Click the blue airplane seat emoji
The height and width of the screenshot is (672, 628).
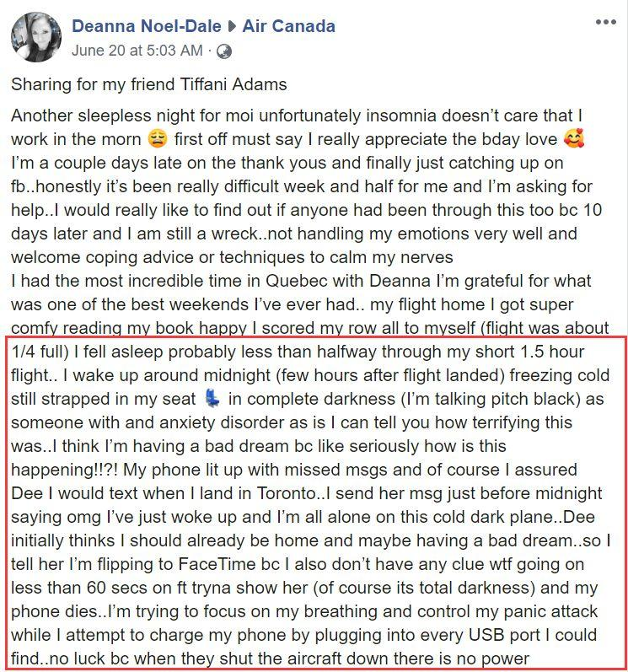coord(212,399)
